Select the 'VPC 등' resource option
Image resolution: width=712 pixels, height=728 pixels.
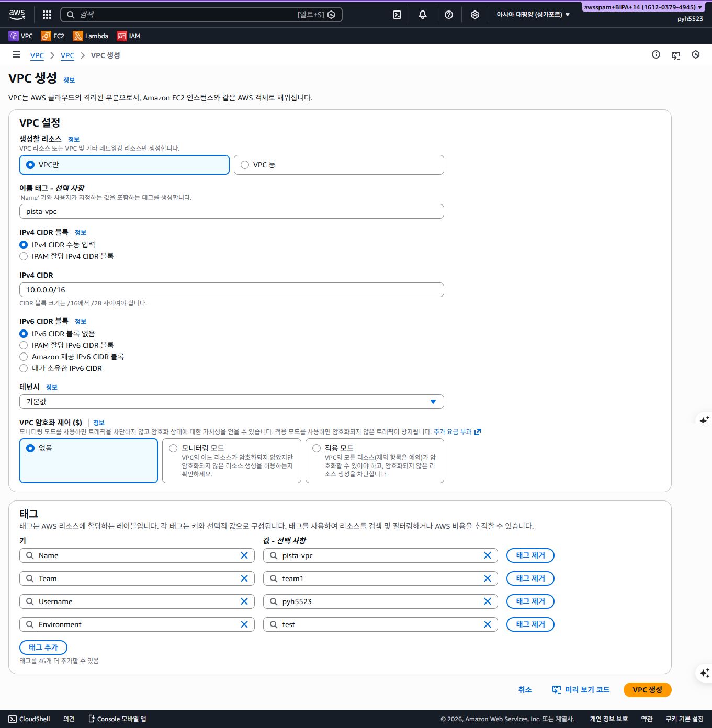(339, 165)
